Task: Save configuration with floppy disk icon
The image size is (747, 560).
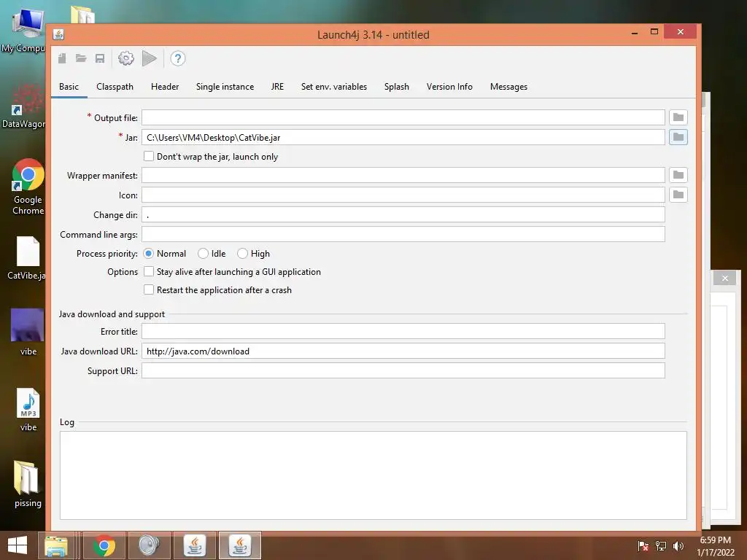Action: click(99, 58)
